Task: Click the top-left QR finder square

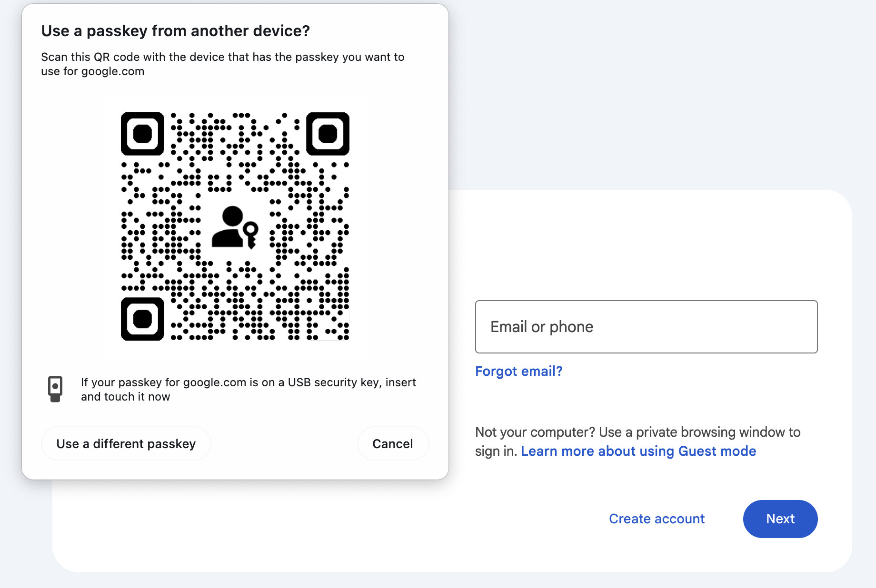Action: (142, 134)
